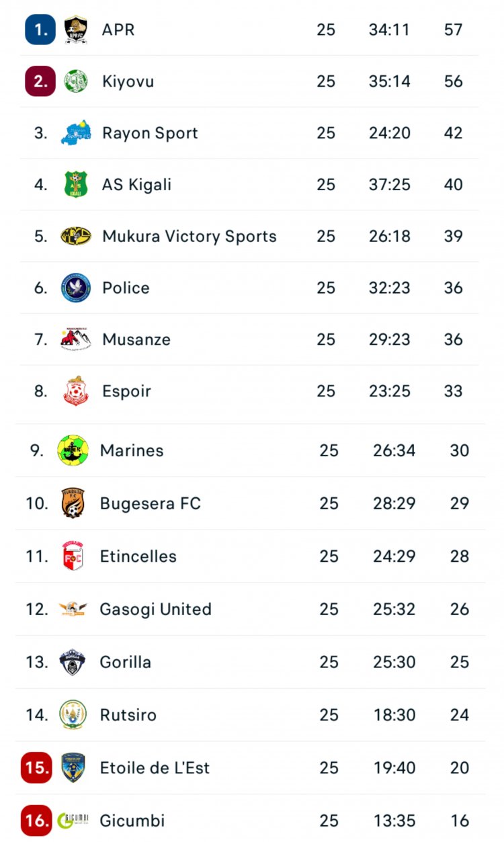The width and height of the screenshot is (504, 842).
Task: Select the Gorilla dark shield logo
Action: coord(73,662)
